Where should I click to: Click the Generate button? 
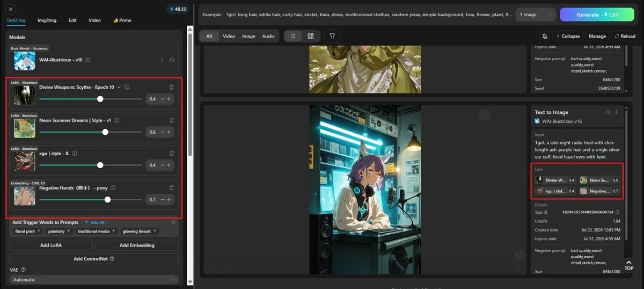(597, 15)
